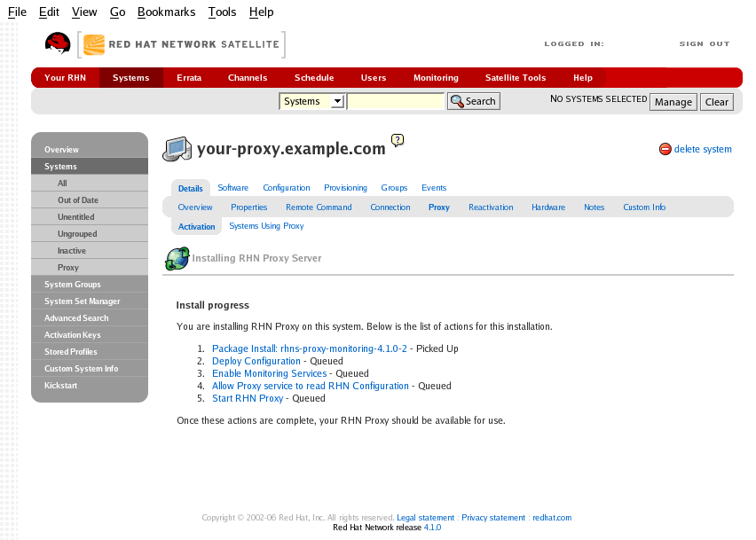Open the Go menu

(118, 12)
